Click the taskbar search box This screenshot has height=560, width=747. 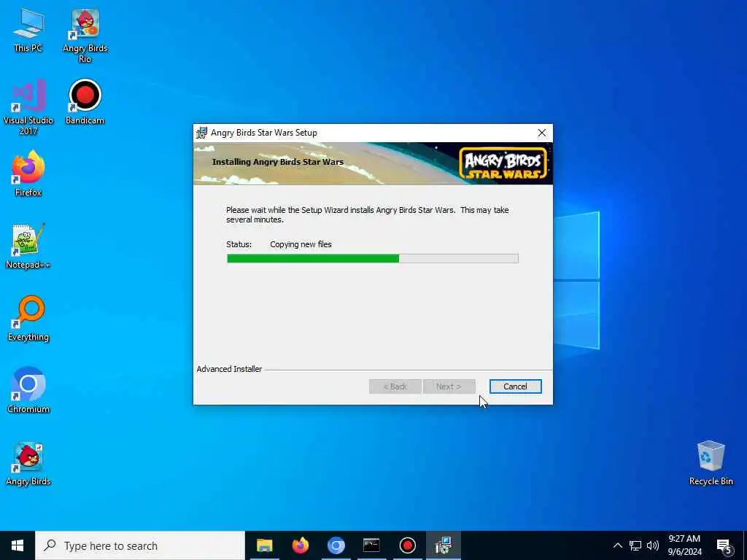point(140,545)
